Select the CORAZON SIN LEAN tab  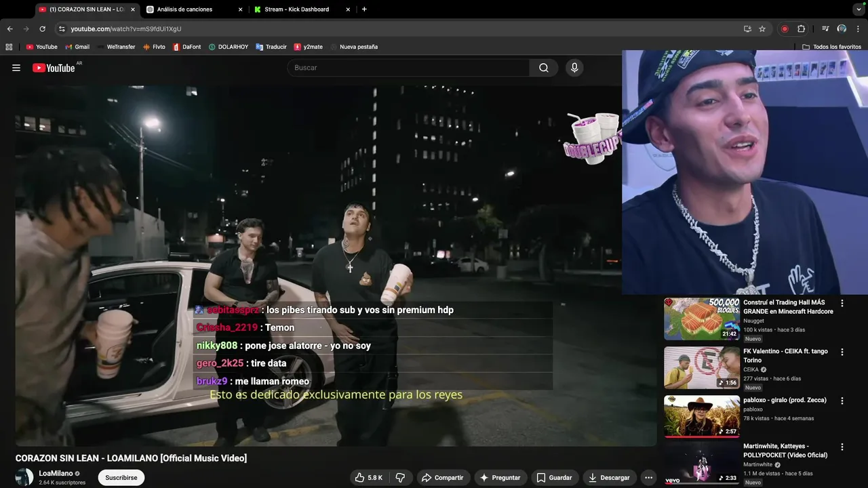(87, 9)
